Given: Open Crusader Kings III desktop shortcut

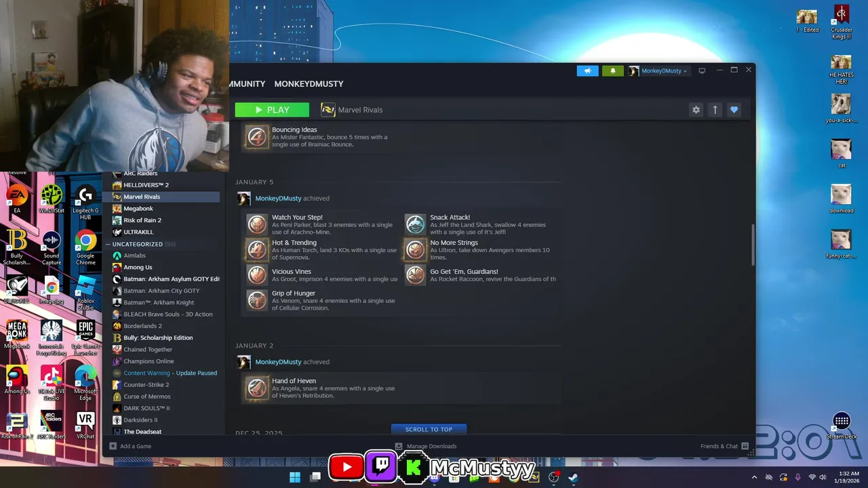Looking at the screenshot, I should pyautogui.click(x=842, y=23).
